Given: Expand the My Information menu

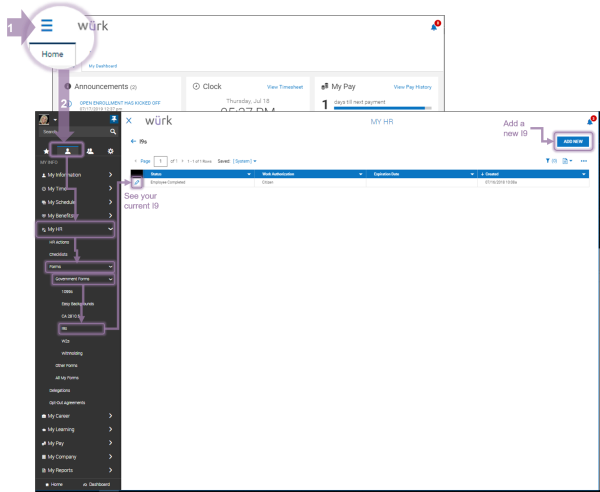Looking at the screenshot, I should point(77,175).
